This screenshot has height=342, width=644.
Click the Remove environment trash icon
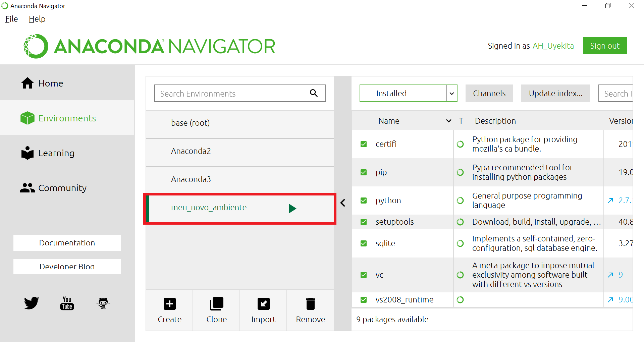tap(311, 304)
